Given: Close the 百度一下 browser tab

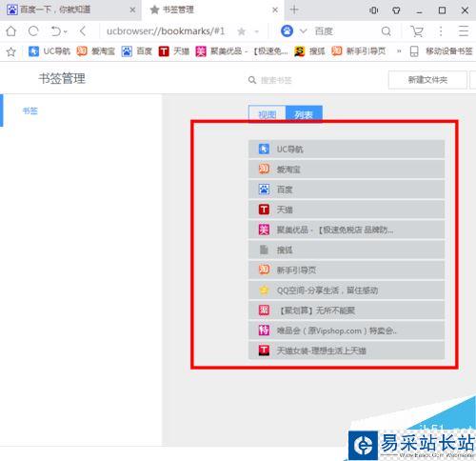Looking at the screenshot, I should [x=132, y=10].
